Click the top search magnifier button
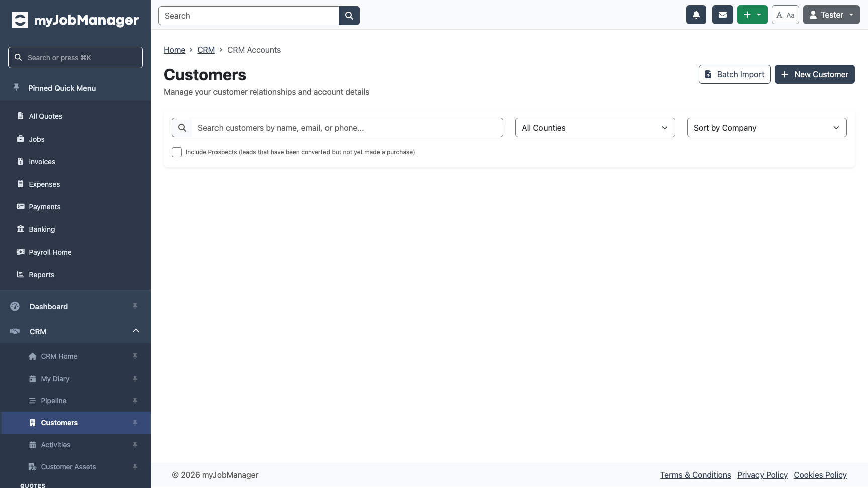Viewport: 868px width, 488px height. point(349,16)
